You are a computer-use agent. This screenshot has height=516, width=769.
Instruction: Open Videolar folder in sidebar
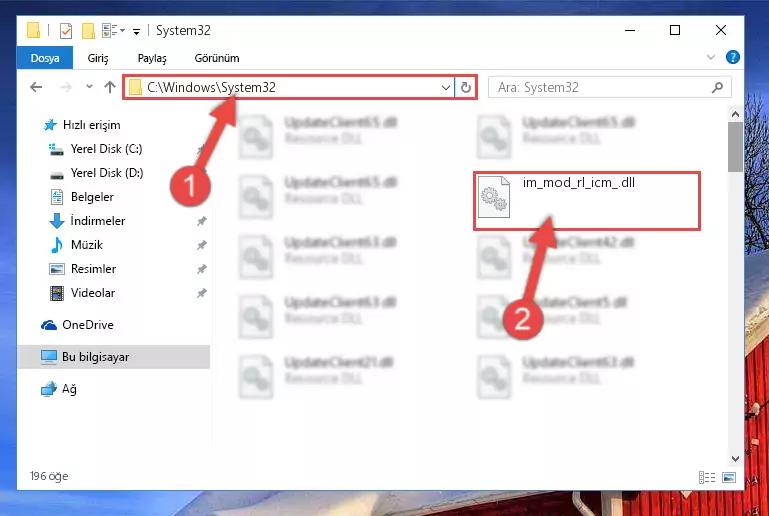[93, 293]
